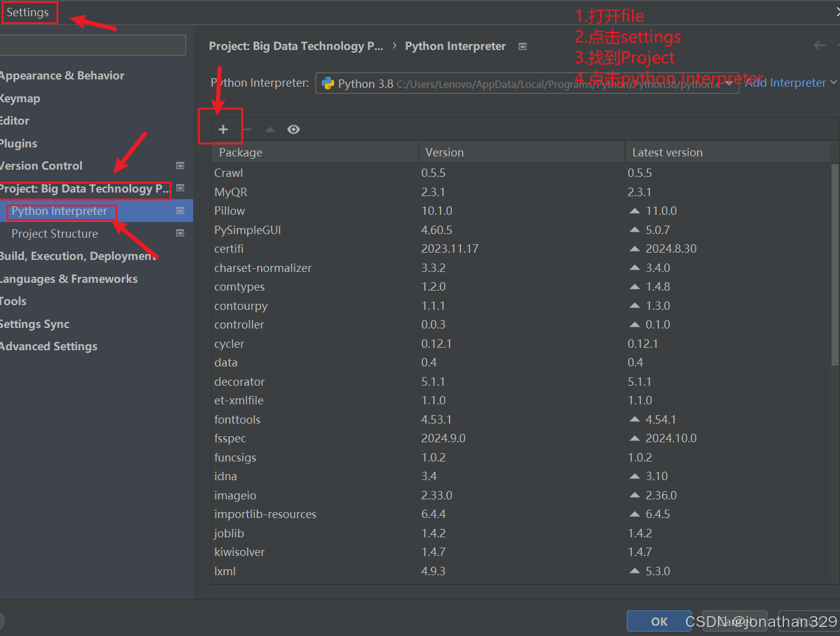Open Languages & Frameworks settings

click(69, 279)
